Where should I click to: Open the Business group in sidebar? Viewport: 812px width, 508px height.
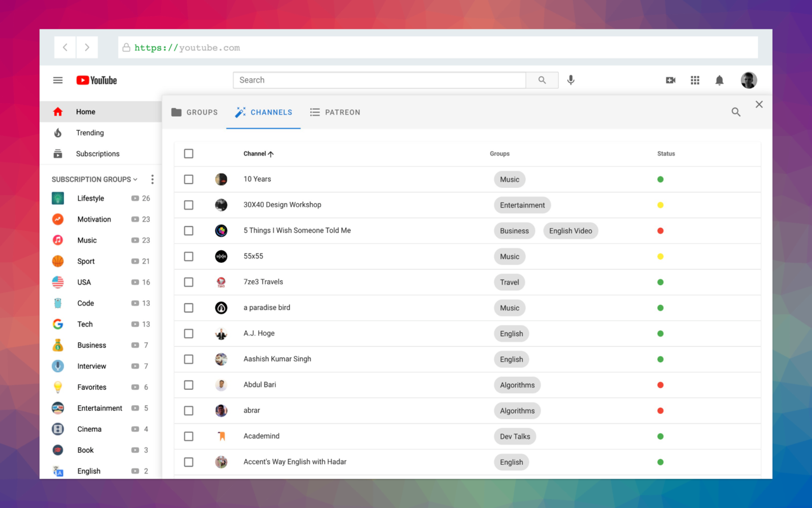click(x=101, y=345)
